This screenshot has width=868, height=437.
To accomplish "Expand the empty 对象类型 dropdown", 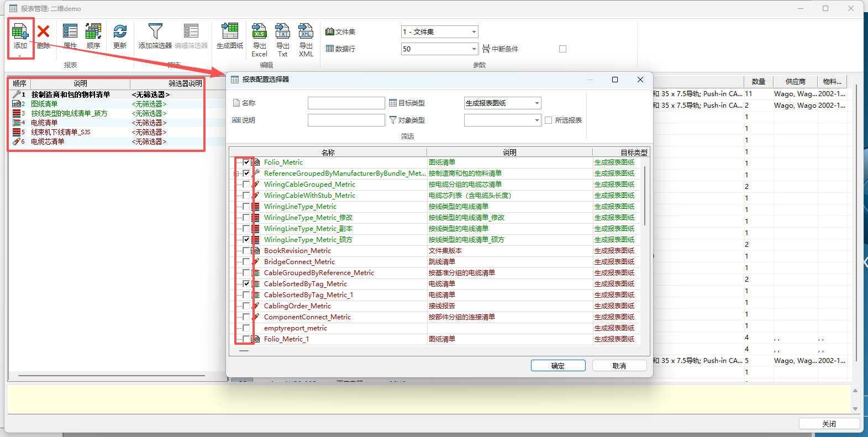I will 536,120.
